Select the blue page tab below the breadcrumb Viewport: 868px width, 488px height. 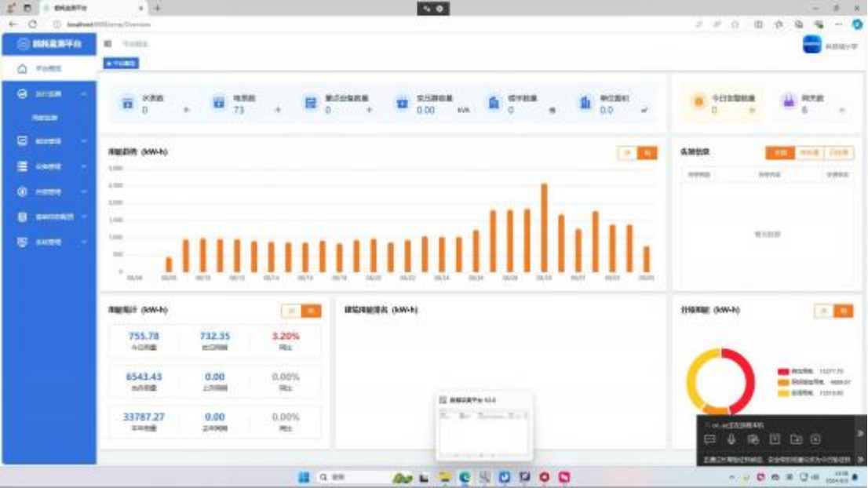(121, 63)
